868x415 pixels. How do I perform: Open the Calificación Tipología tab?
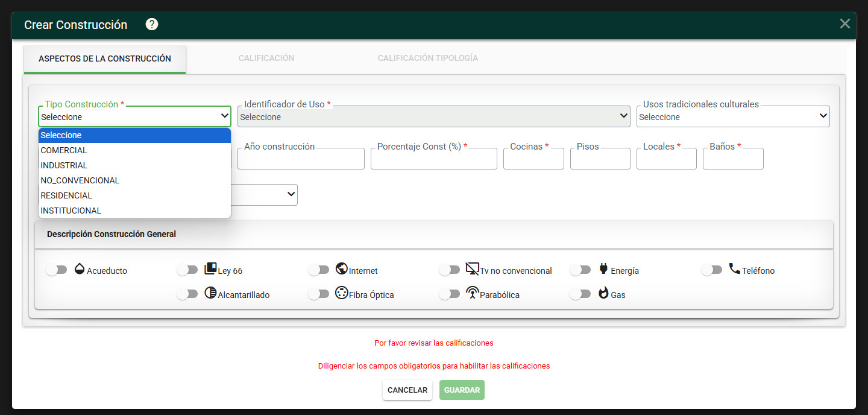428,59
